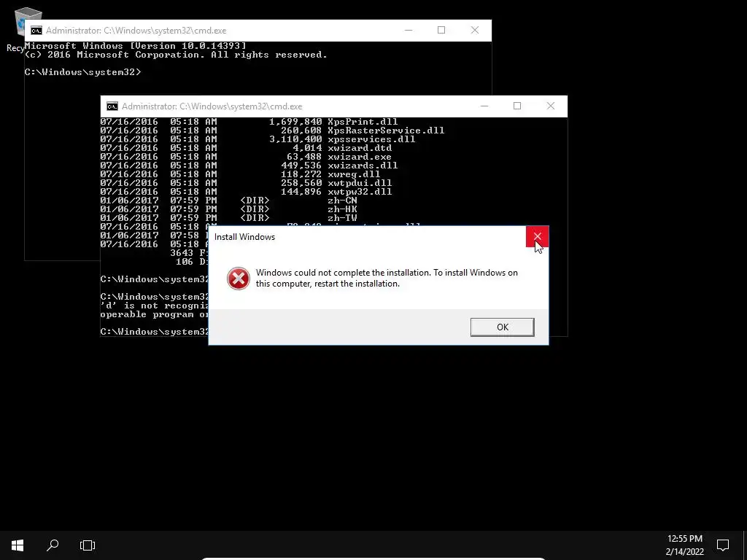Screen dimensions: 747x560
Task: Click 'zh-CN' directory entry
Action: (342, 201)
